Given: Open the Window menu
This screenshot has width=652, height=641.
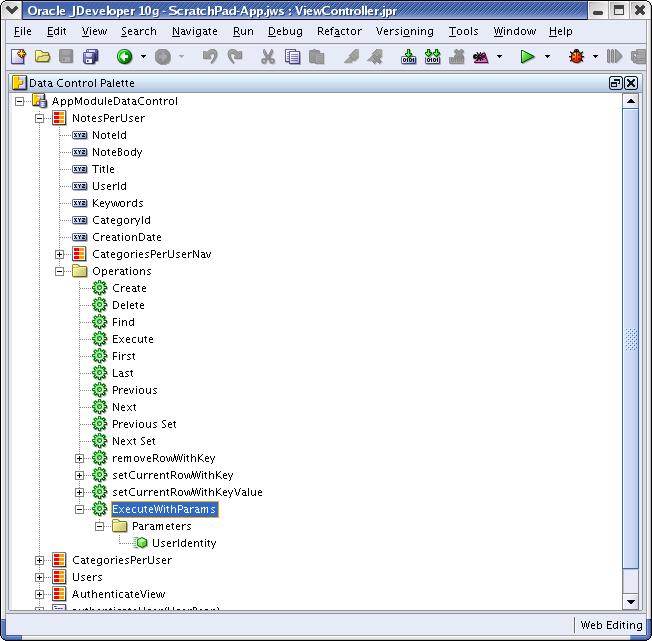Looking at the screenshot, I should 515,31.
